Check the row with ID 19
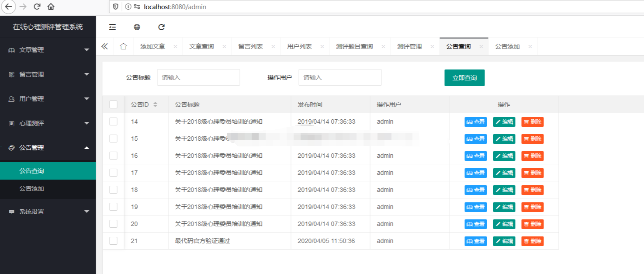The image size is (644, 274). click(x=114, y=207)
